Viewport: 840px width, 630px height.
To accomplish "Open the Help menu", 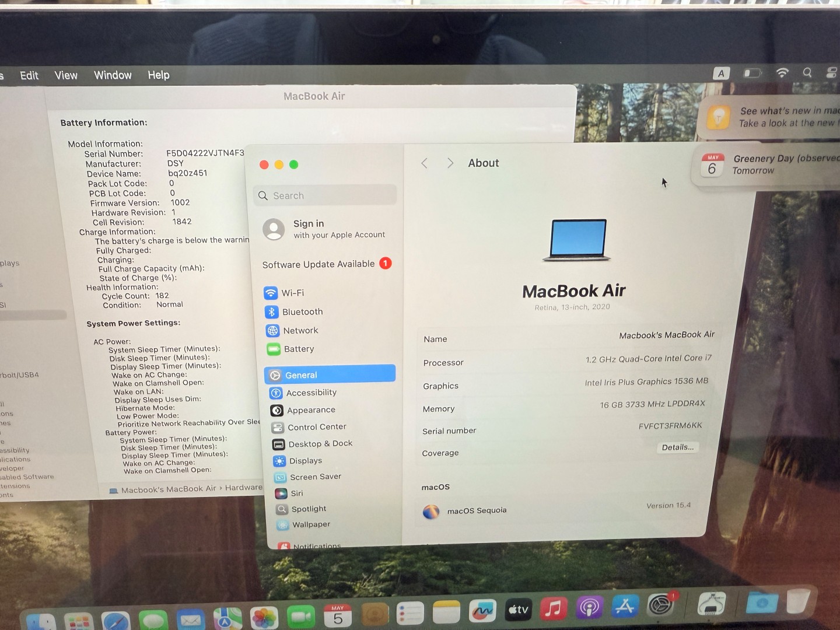I will [159, 75].
